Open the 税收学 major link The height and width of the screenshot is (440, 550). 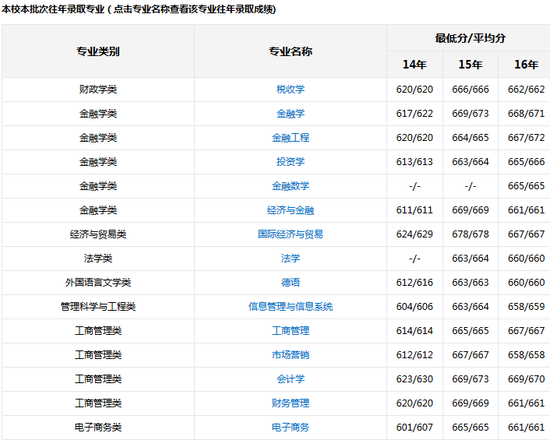290,89
